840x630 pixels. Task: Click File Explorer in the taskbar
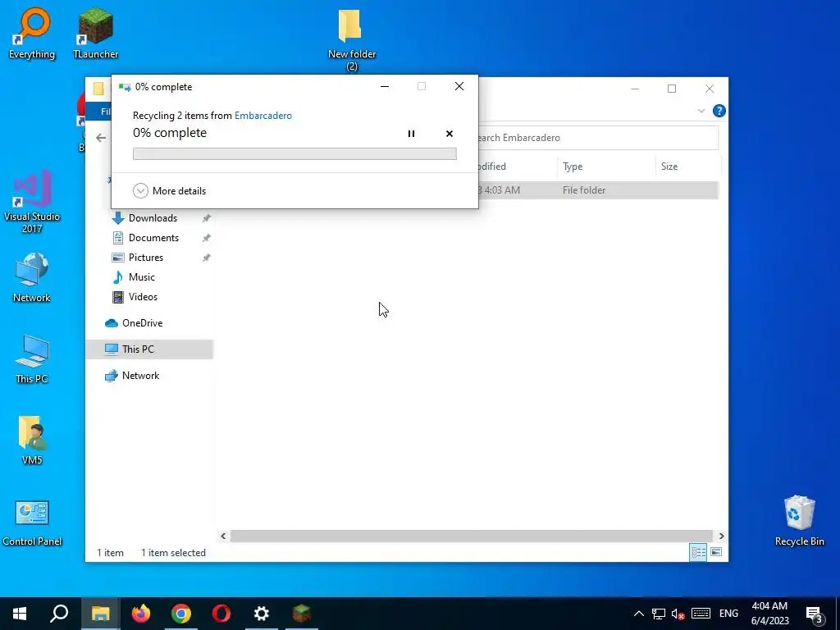[101, 614]
